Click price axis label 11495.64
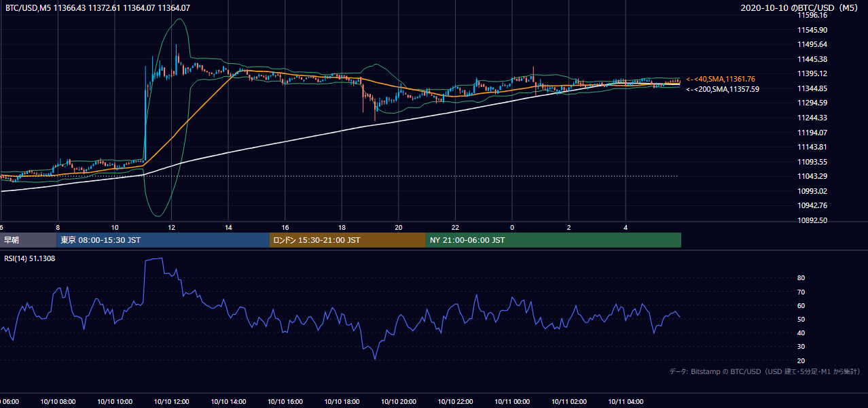Screen dimensions: 868x408 tap(812, 44)
